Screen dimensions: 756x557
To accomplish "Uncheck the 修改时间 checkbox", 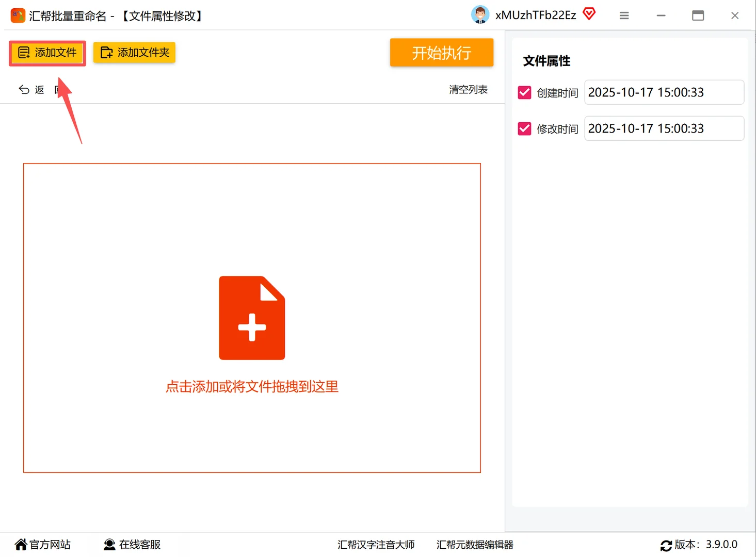I will (524, 128).
